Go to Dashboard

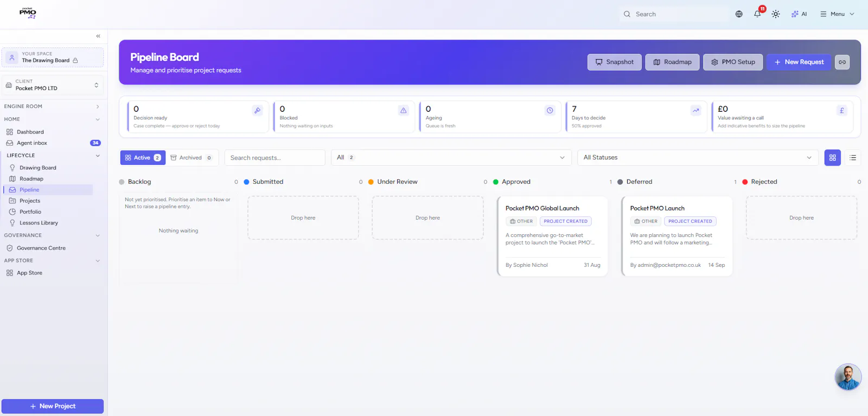point(30,132)
